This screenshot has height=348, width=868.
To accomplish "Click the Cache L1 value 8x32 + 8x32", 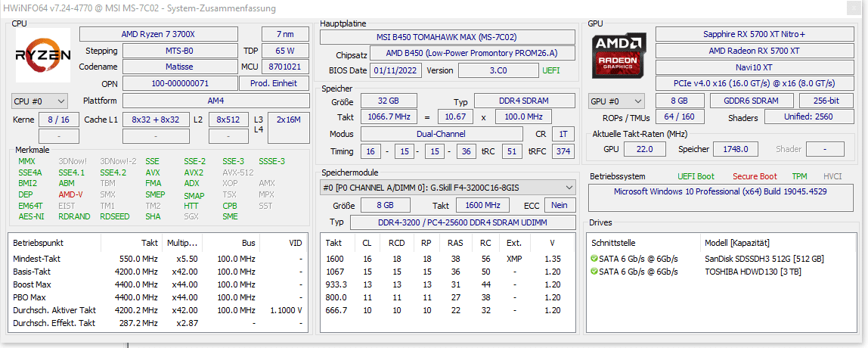I will pos(156,120).
